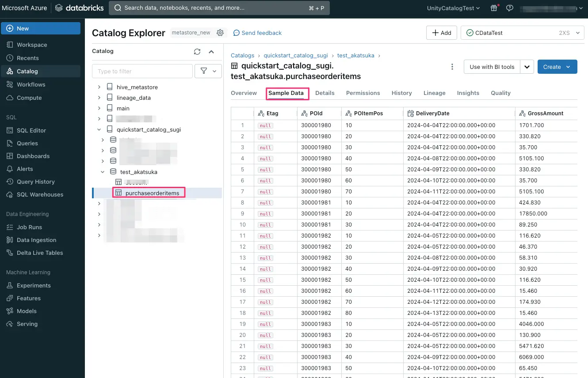Screen dimensions: 588x378
Task: Collapse the Catalog panel chevron
Action: tap(211, 52)
